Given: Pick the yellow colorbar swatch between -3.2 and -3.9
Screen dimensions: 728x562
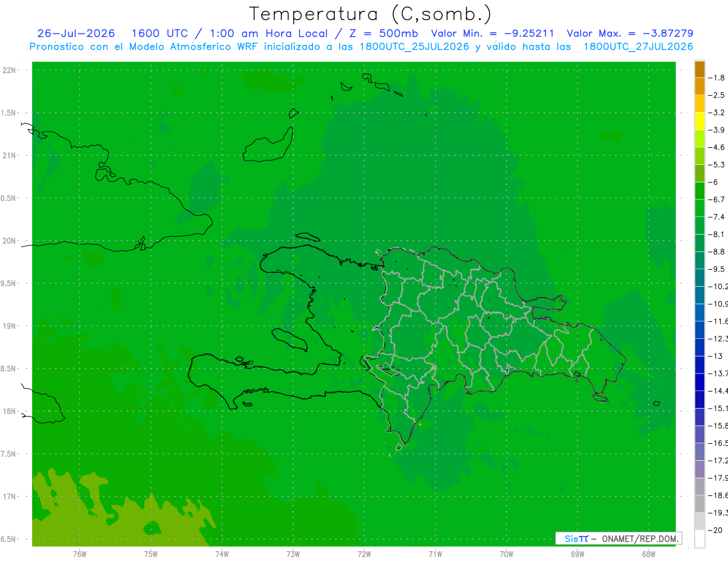Looking at the screenshot, I should pos(699,121).
